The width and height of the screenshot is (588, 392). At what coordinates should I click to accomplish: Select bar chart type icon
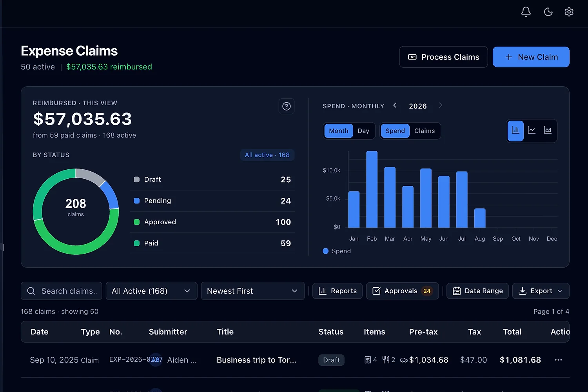pyautogui.click(x=515, y=131)
